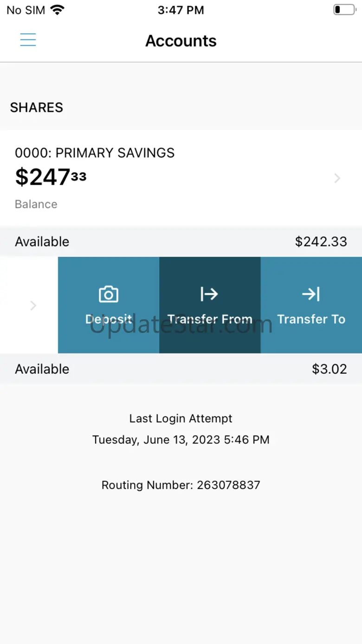Tap the battery indicator icon
Screen dimensions: 362x644
[x=344, y=10]
